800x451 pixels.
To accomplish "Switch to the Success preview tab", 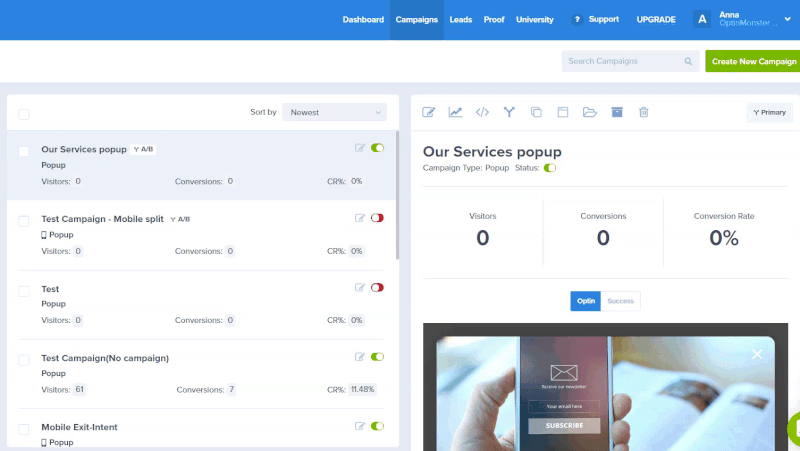I will tap(620, 301).
